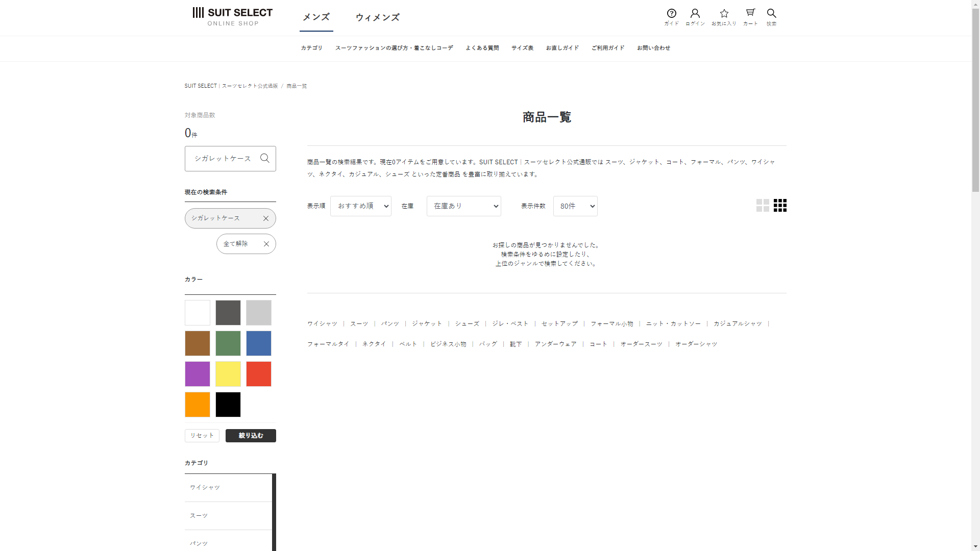The width and height of the screenshot is (980, 551).
Task: Open the 表示件数 items-per-page dropdown
Action: 575,206
